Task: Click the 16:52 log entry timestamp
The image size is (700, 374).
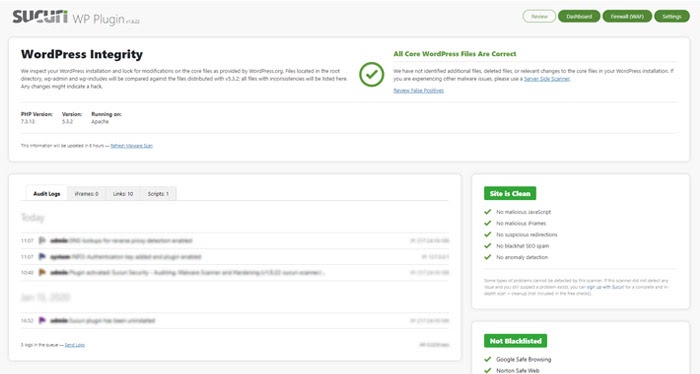Action: point(27,320)
